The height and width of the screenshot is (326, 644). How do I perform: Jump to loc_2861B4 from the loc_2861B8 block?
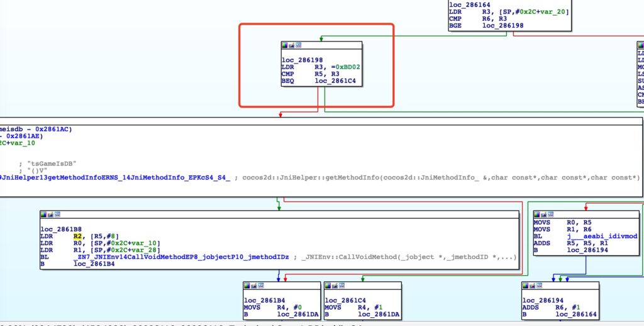click(94, 265)
